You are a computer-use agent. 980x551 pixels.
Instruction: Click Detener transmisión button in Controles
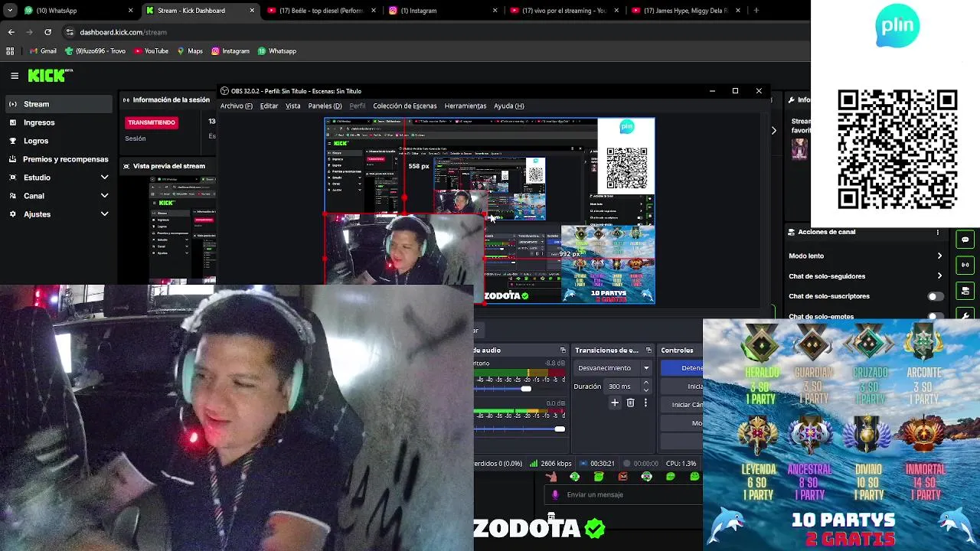coord(681,368)
